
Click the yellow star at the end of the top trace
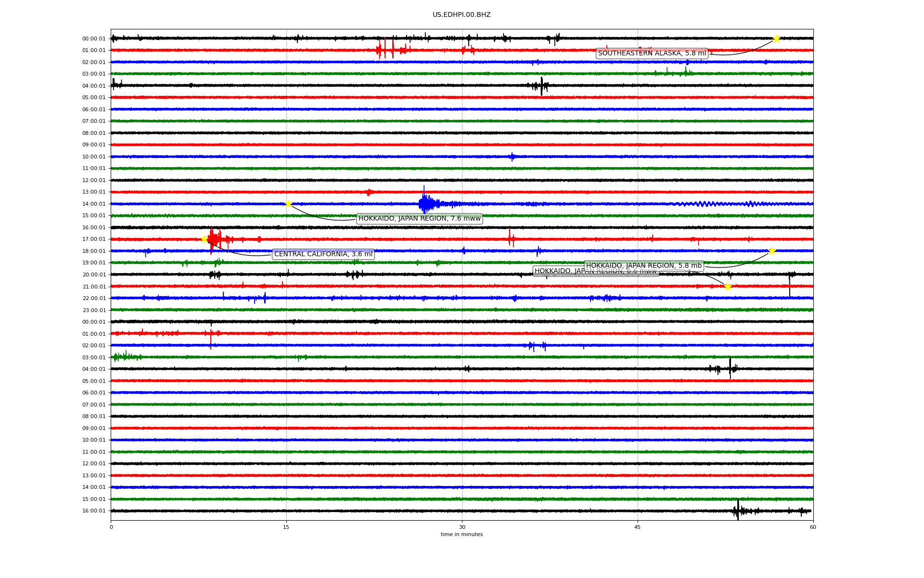(776, 39)
